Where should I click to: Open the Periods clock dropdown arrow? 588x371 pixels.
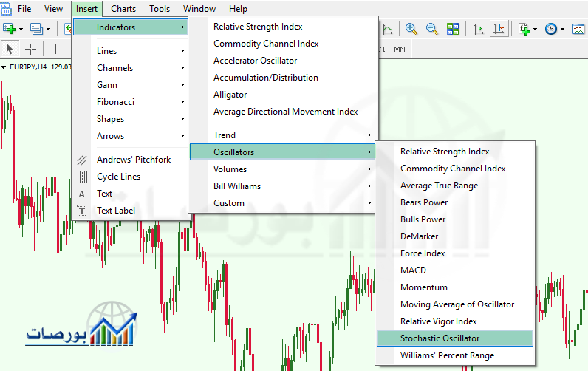(x=562, y=29)
